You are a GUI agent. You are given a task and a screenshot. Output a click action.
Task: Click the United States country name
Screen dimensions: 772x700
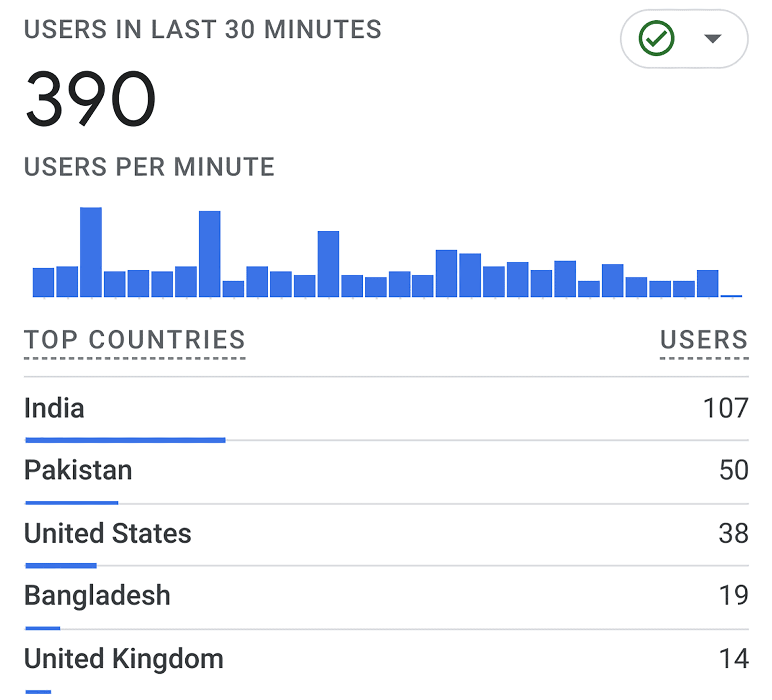point(108,533)
